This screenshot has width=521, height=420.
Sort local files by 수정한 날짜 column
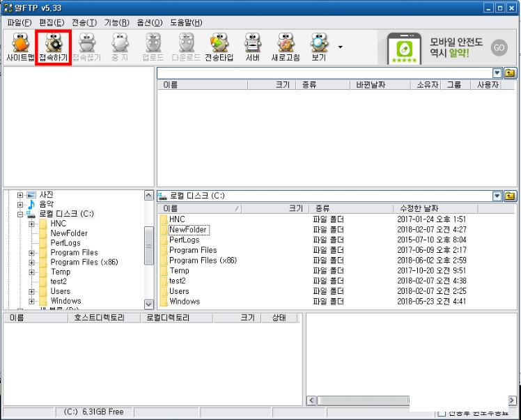pyautogui.click(x=418, y=208)
